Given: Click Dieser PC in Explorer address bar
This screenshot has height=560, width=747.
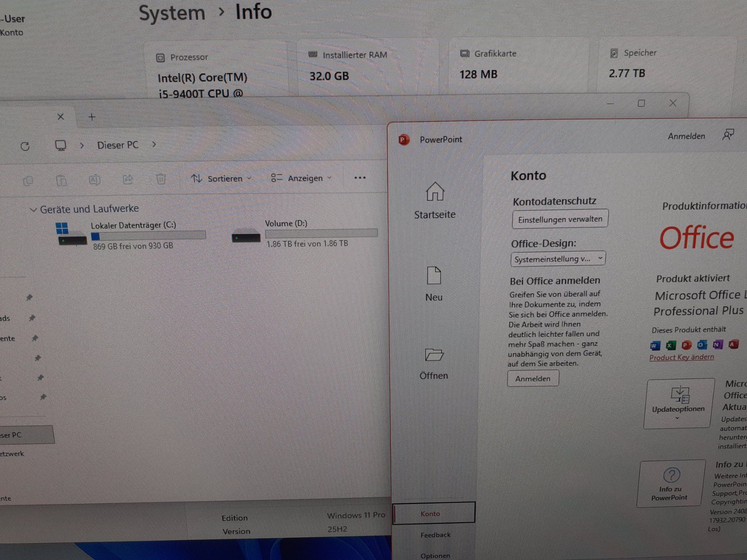Looking at the screenshot, I should (x=118, y=145).
